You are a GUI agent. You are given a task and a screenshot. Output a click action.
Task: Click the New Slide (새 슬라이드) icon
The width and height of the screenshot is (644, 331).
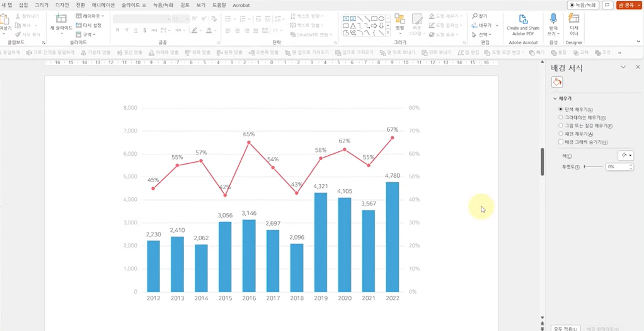(x=61, y=18)
